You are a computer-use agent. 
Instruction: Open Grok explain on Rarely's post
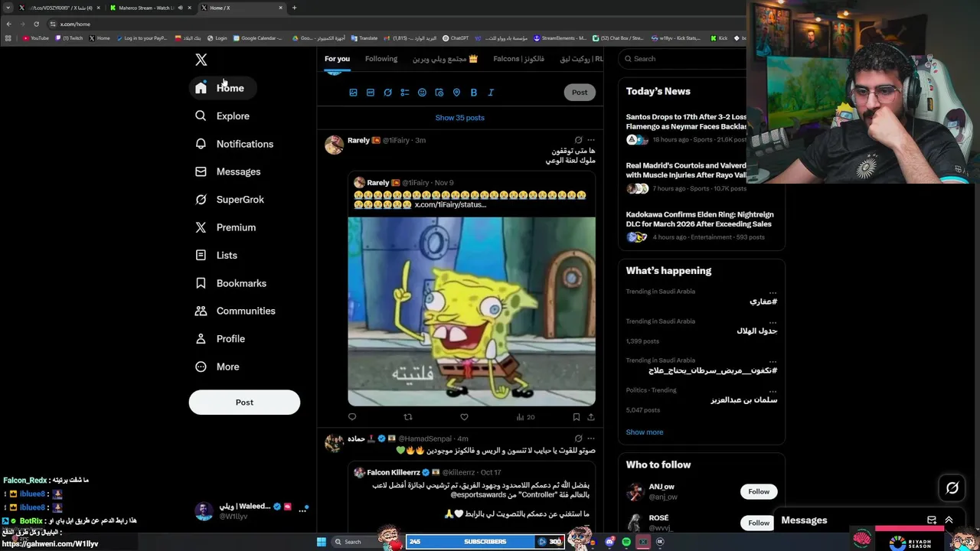coord(578,140)
